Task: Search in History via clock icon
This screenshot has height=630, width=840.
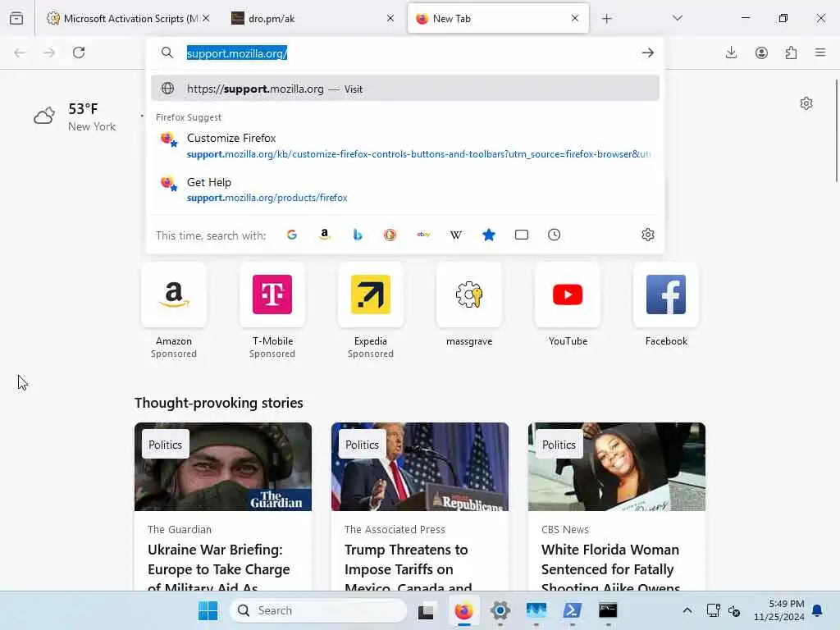Action: pyautogui.click(x=554, y=235)
